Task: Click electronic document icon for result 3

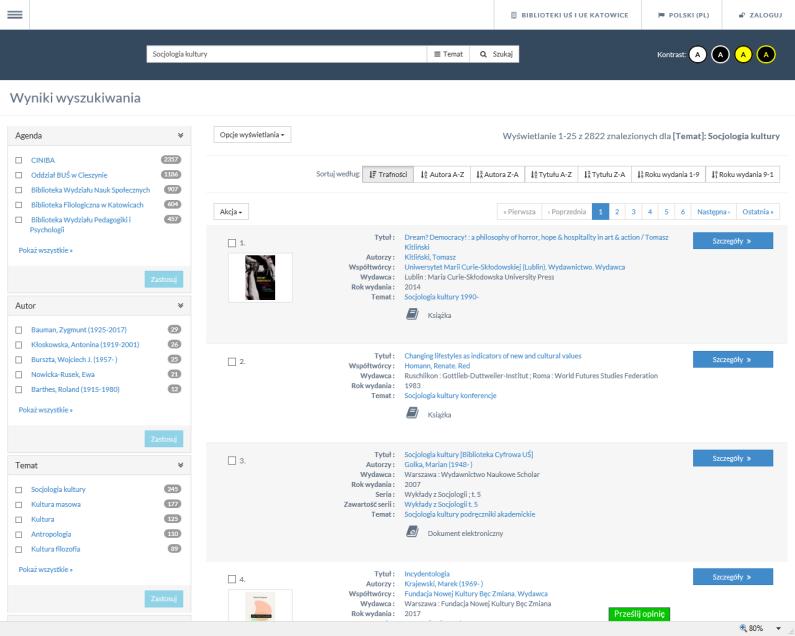Action: coord(412,532)
